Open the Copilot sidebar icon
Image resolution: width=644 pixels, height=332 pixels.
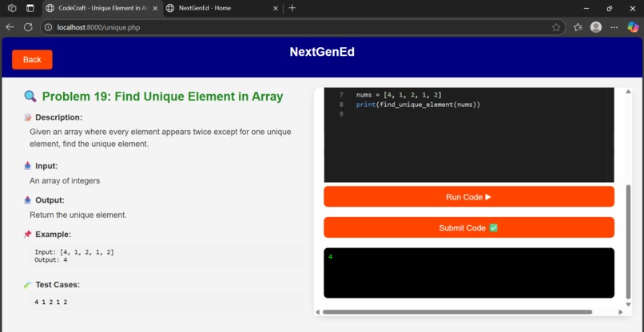(633, 27)
